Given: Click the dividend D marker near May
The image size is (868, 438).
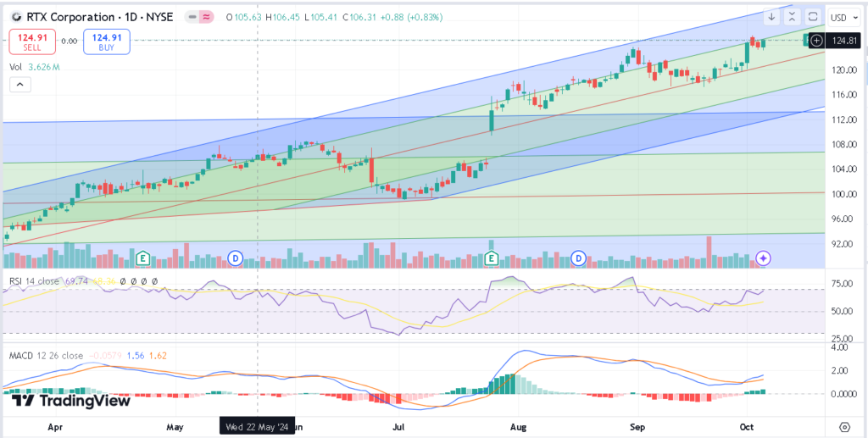Looking at the screenshot, I should (x=236, y=258).
